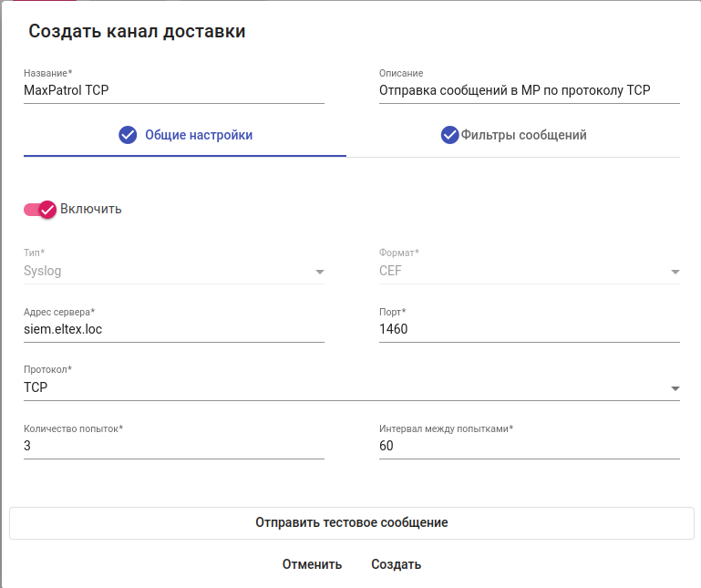Click the Syslog type value
Screen dimensions: 701x588
coord(43,271)
